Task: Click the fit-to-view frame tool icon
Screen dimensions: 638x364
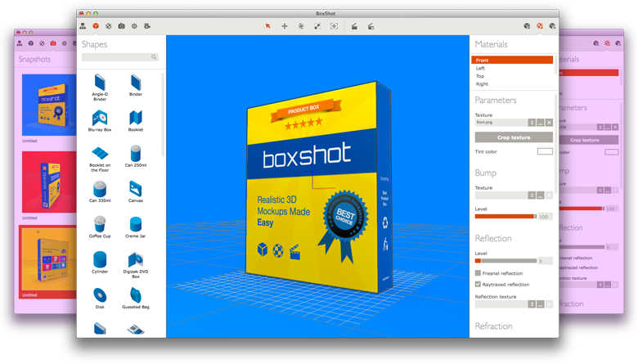Action: coord(334,26)
